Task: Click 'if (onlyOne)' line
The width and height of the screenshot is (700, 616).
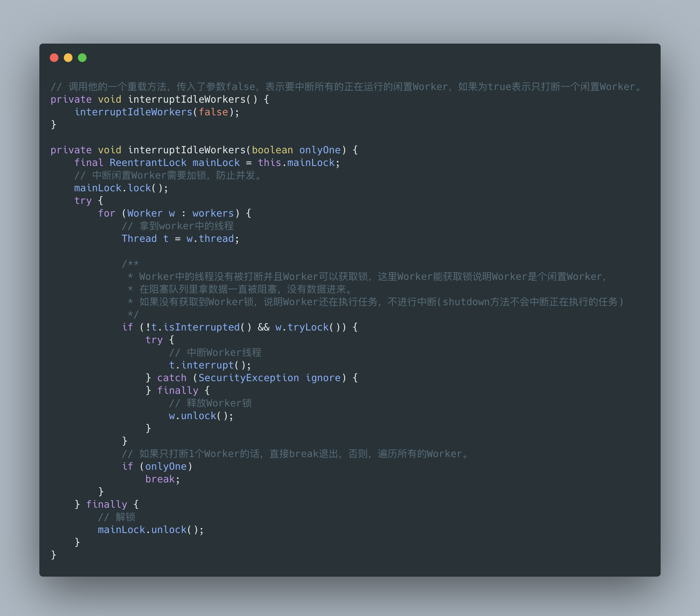Action: [157, 467]
